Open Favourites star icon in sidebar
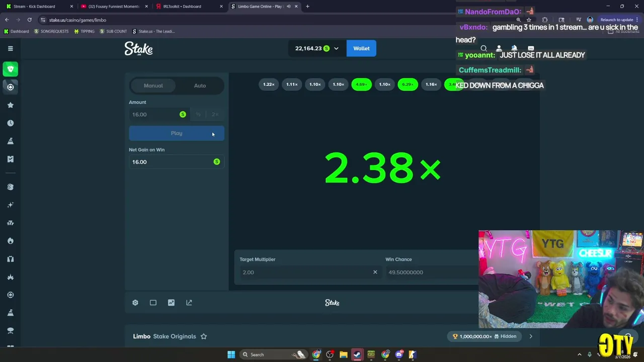The image size is (644, 362). click(x=10, y=105)
